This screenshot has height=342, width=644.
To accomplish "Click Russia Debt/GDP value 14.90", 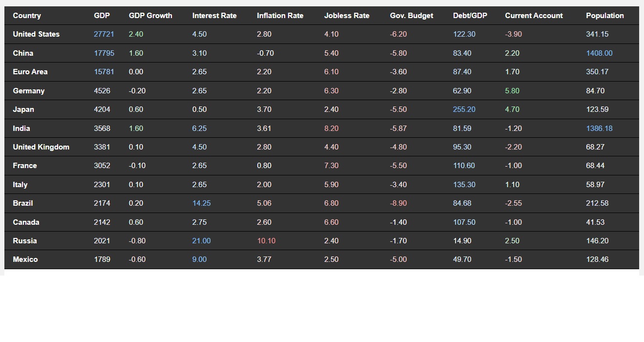I will (x=462, y=241).
